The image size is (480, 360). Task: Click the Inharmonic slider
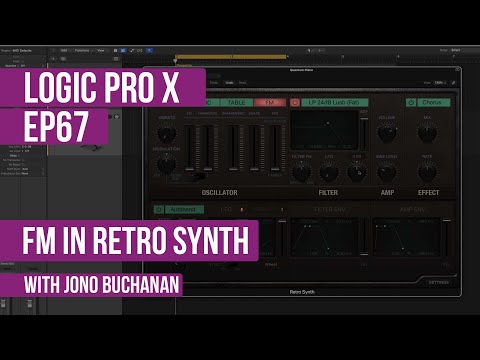[233, 147]
